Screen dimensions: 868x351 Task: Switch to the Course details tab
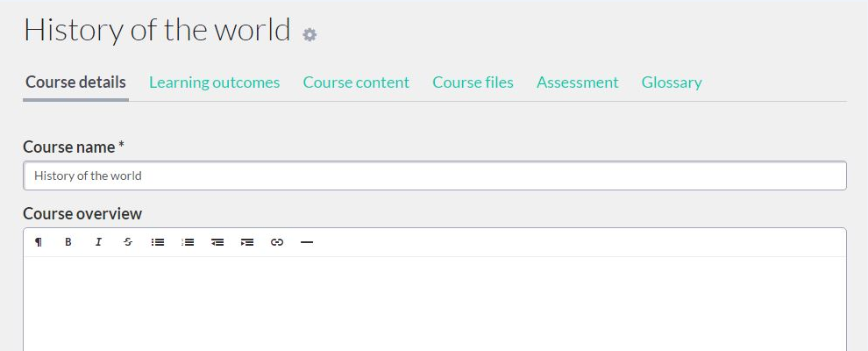coord(75,82)
